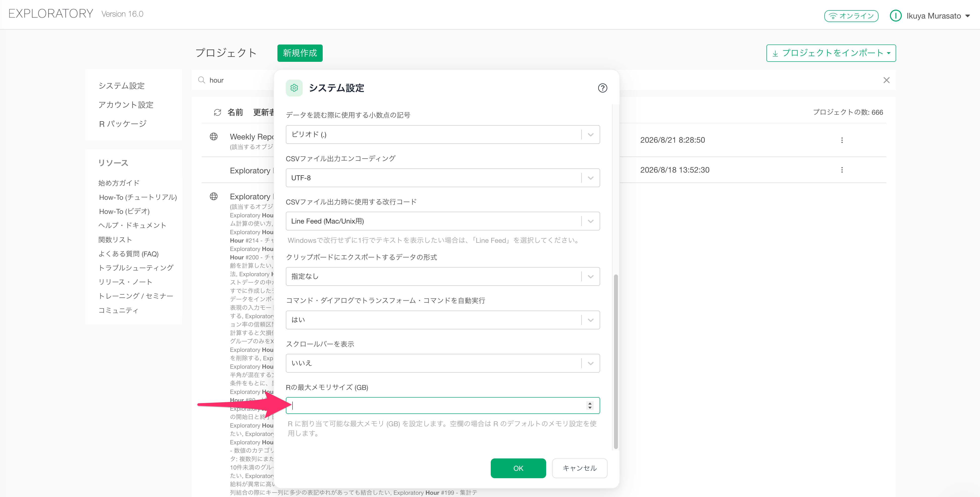Viewport: 980px width, 497px height.
Task: Open the CSV output encoding dropdown showing UTF-8
Action: pos(443,178)
